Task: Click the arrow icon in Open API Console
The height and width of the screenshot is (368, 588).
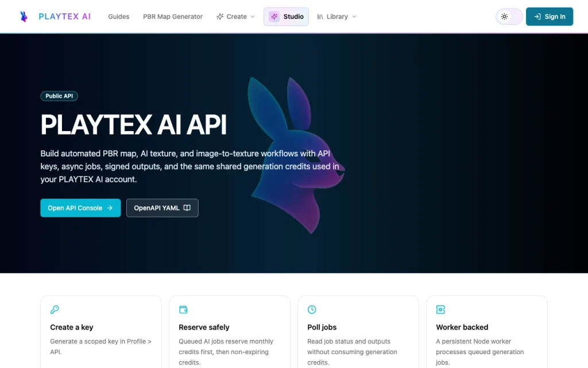Action: pyautogui.click(x=110, y=208)
